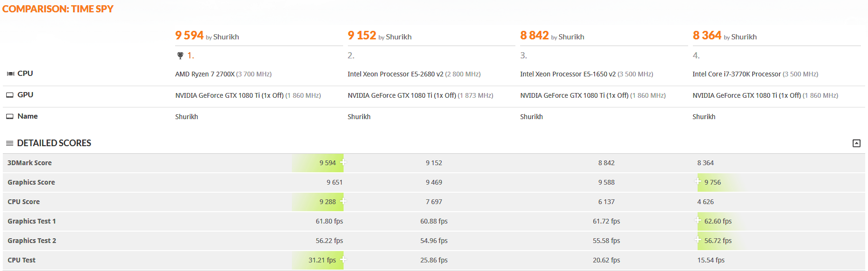Click the 20.62 fps CPU test value

(x=607, y=260)
